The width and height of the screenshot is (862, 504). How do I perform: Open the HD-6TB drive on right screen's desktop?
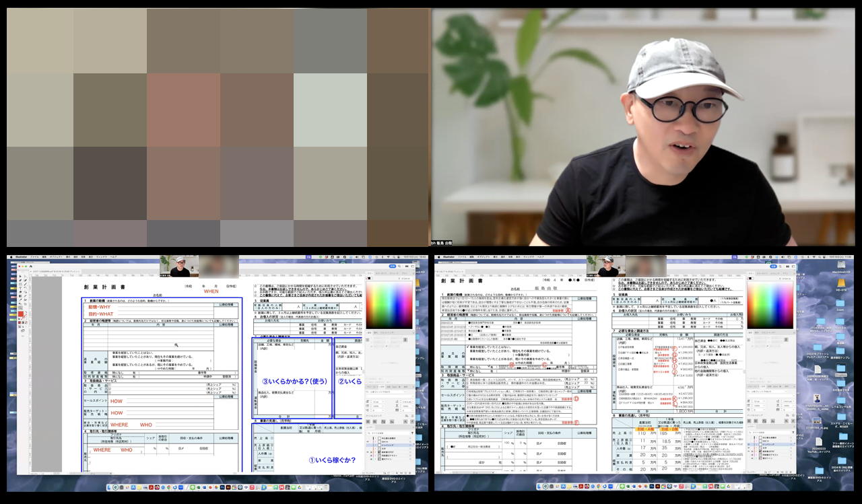coord(840,283)
